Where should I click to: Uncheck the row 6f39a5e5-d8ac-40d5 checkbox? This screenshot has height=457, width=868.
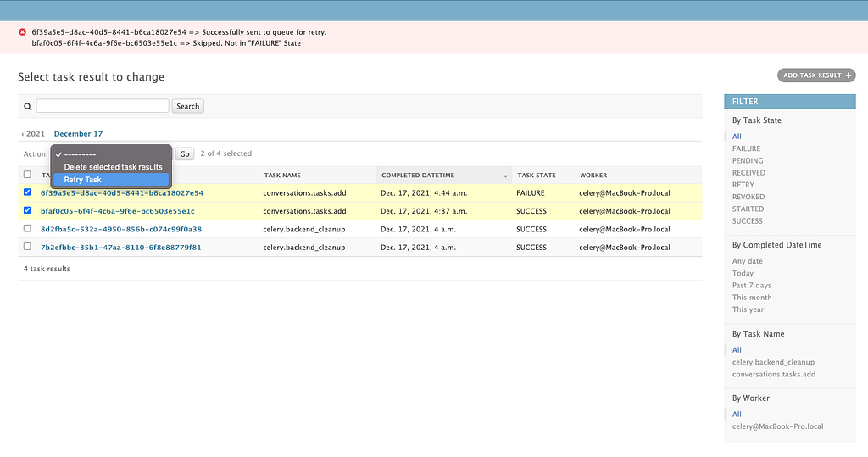(27, 192)
